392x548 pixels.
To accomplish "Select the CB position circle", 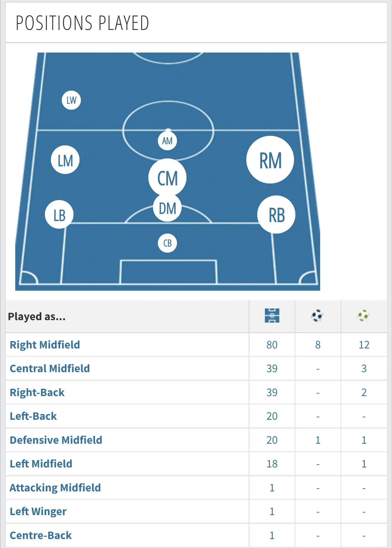I will [x=167, y=243].
